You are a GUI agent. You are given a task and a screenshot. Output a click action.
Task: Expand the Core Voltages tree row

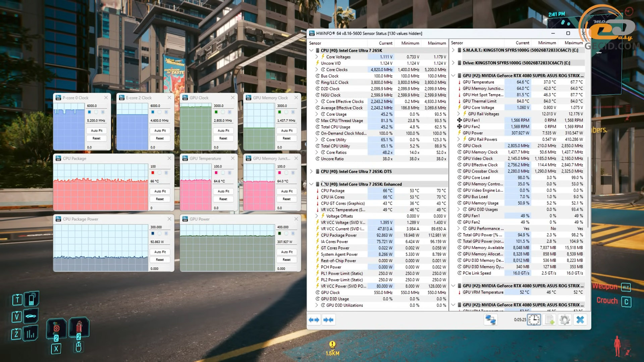pyautogui.click(x=317, y=57)
